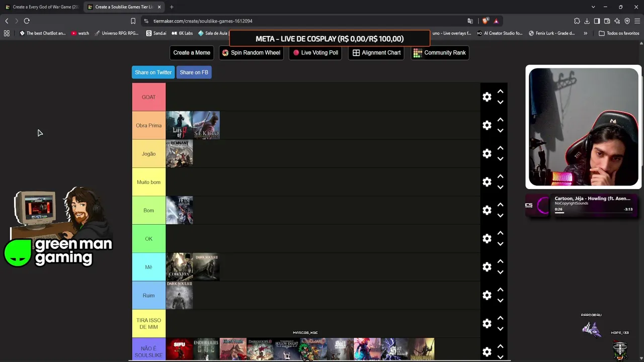644x362 pixels.
Task: Move Mé tier down
Action: point(500,272)
